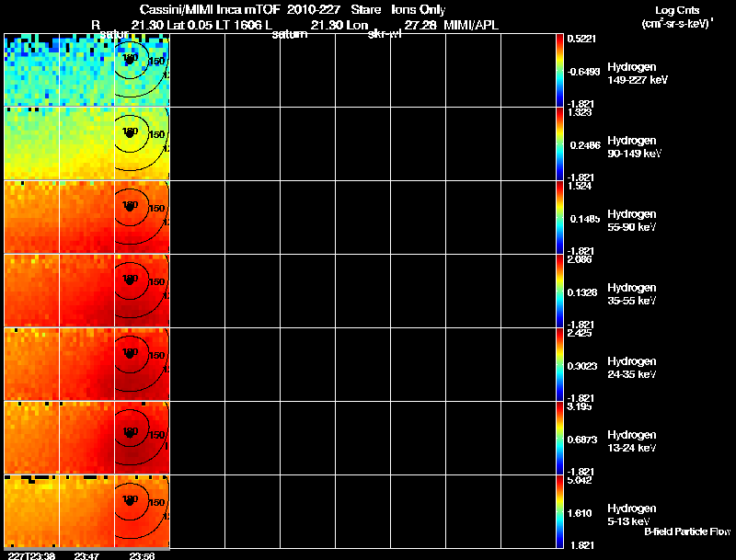Click the 'MIMI/APL' text in header
Screen dimensions: 736x560
pos(471,25)
